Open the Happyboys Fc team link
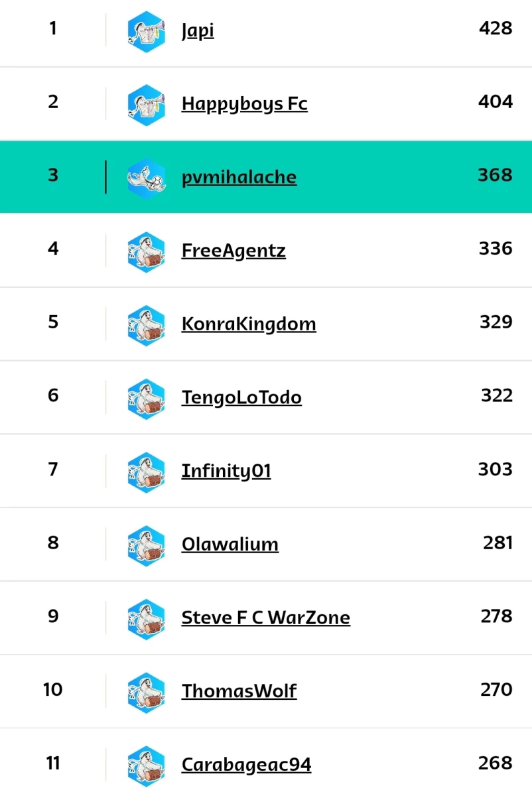This screenshot has height=796, width=532. [245, 105]
